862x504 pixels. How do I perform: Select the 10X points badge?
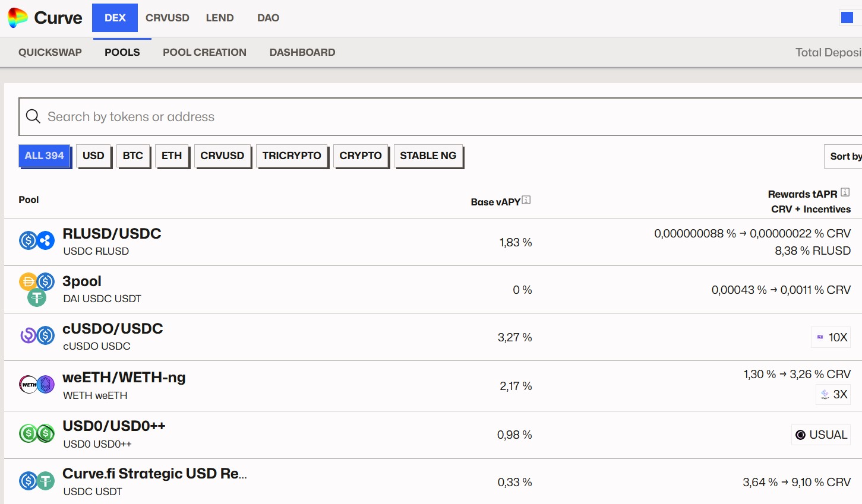click(x=831, y=337)
